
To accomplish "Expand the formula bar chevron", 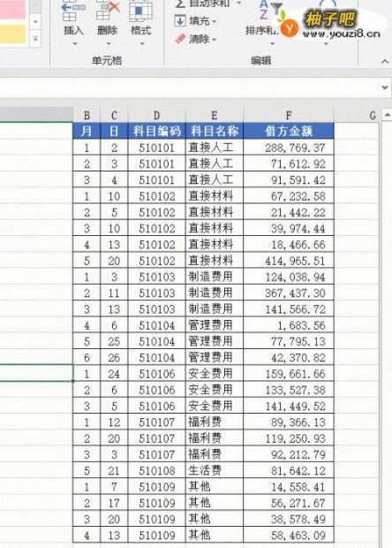I will pos(385,88).
